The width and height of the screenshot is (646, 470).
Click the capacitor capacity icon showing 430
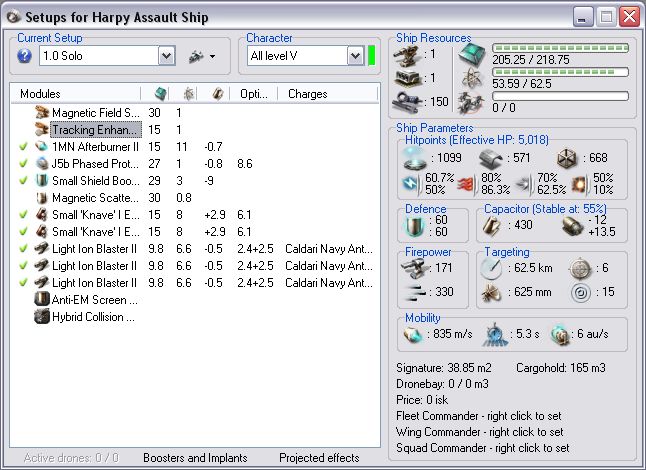492,226
